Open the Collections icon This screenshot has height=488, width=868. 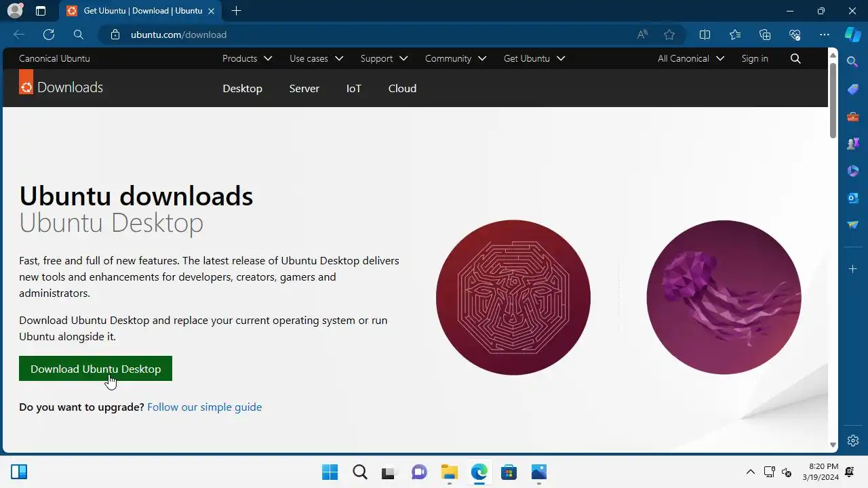click(x=765, y=35)
